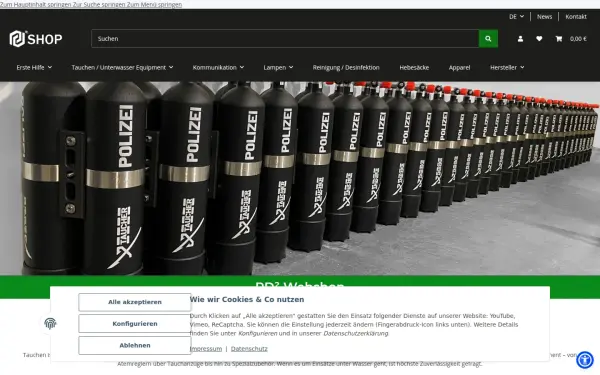Expand the Kommunikation menu
The height and width of the screenshot is (375, 600).
(218, 67)
